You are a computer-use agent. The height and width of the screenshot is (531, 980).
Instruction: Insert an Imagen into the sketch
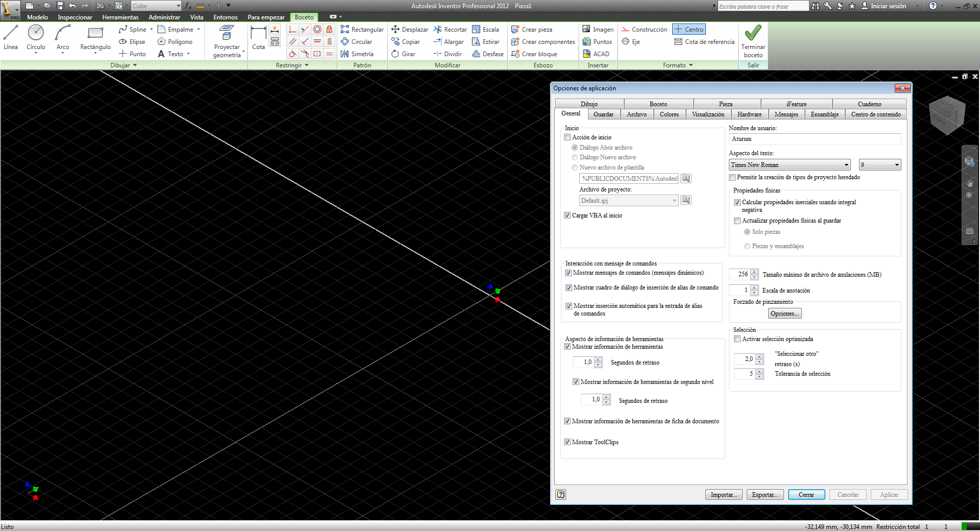pos(598,30)
